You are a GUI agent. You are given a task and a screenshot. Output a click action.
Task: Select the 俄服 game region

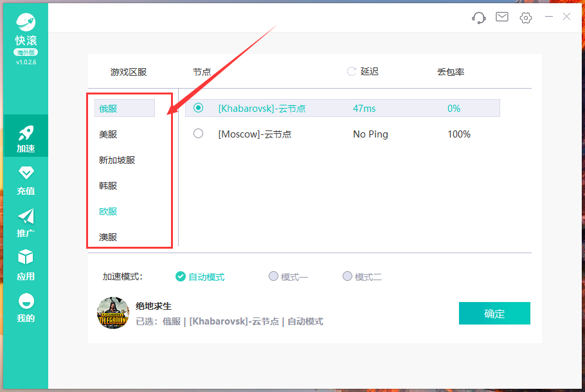point(125,108)
